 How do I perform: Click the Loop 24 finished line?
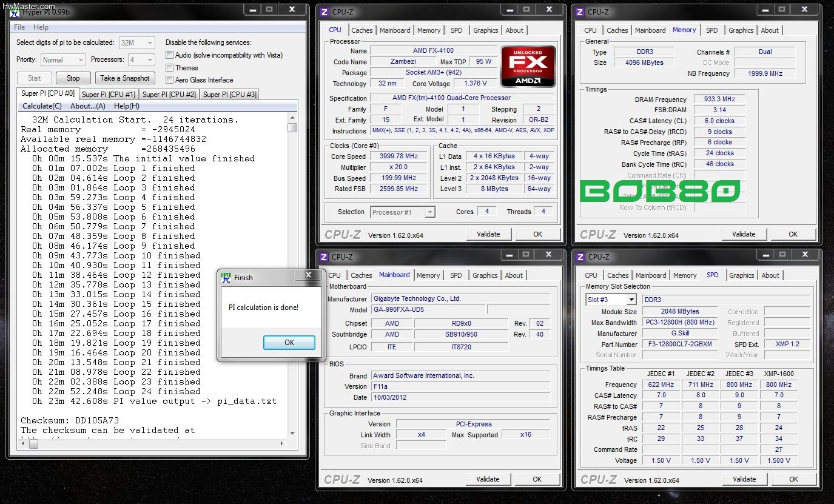[116, 391]
